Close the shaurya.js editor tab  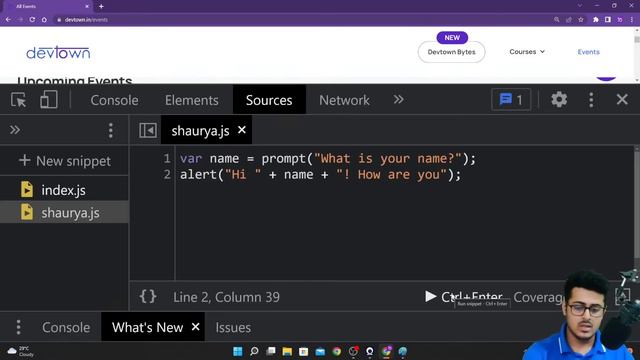pyautogui.click(x=242, y=130)
